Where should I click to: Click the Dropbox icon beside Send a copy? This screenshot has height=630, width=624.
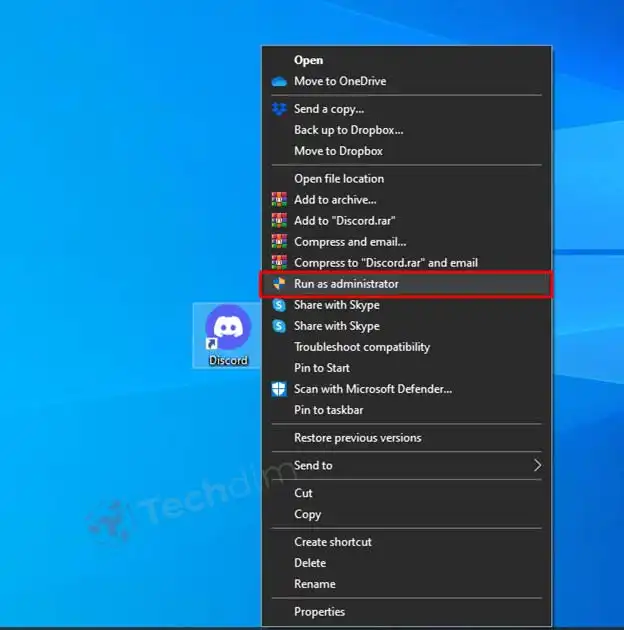pos(279,109)
